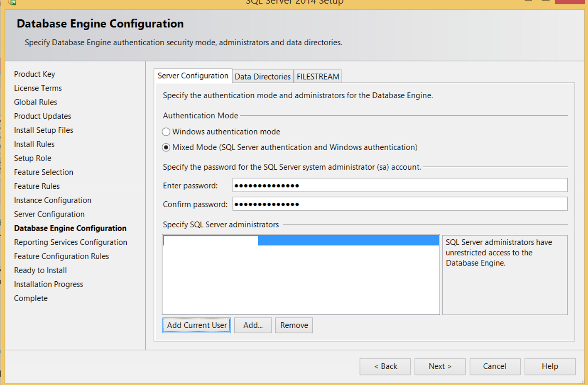Click Complete step in sidebar
588x385 pixels.
(x=31, y=299)
